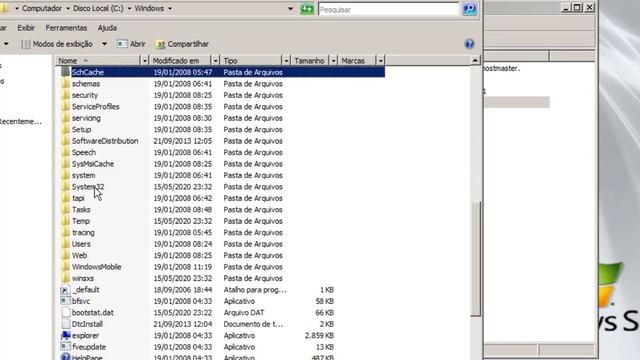Image resolution: width=640 pixels, height=360 pixels.
Task: Click the explorer application icon
Action: [65, 336]
